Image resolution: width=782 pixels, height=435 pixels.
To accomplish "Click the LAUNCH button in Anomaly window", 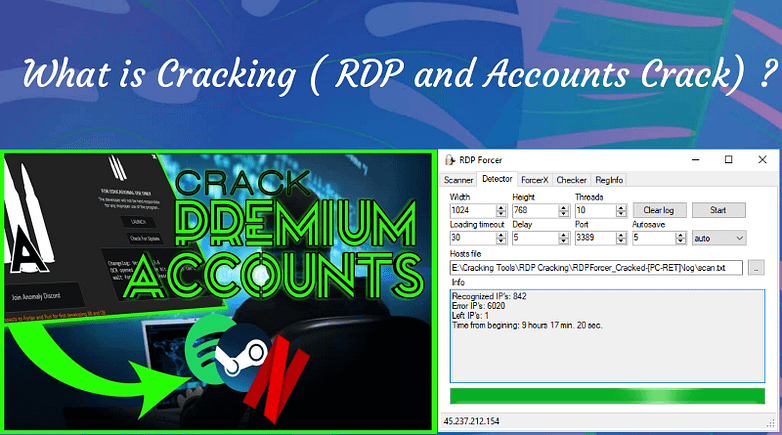I will (138, 221).
